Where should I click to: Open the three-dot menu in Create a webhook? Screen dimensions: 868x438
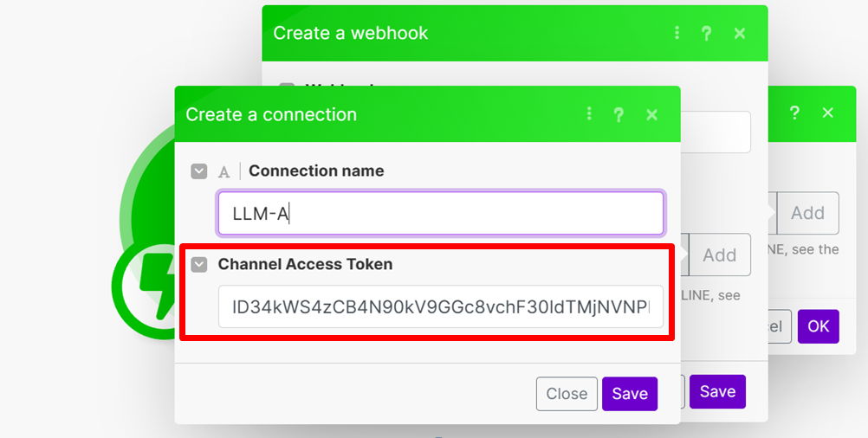[x=677, y=33]
